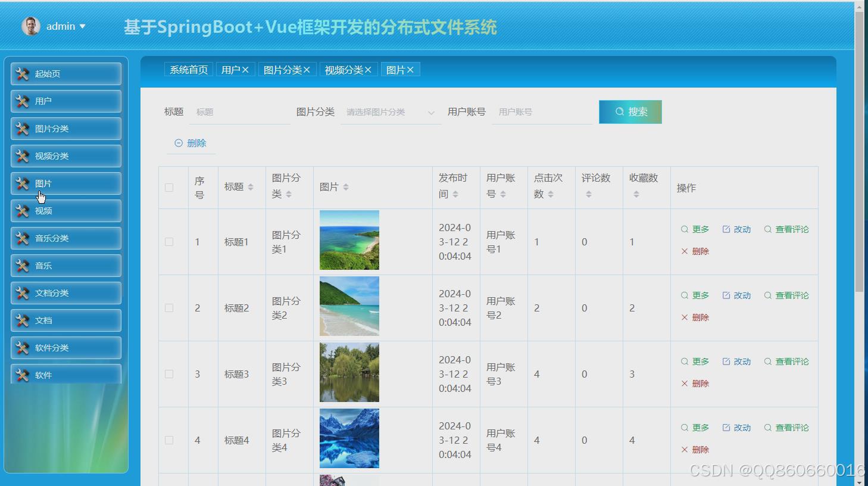Viewport: 868px width, 486px height.
Task: Click the admin avatar in the top bar
Action: click(30, 26)
